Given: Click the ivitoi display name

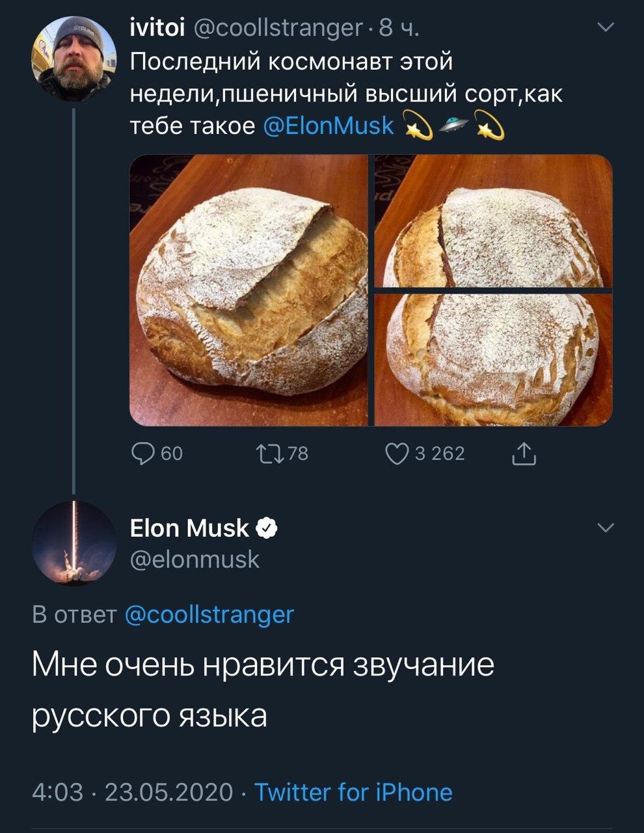Looking at the screenshot, I should tap(158, 27).
